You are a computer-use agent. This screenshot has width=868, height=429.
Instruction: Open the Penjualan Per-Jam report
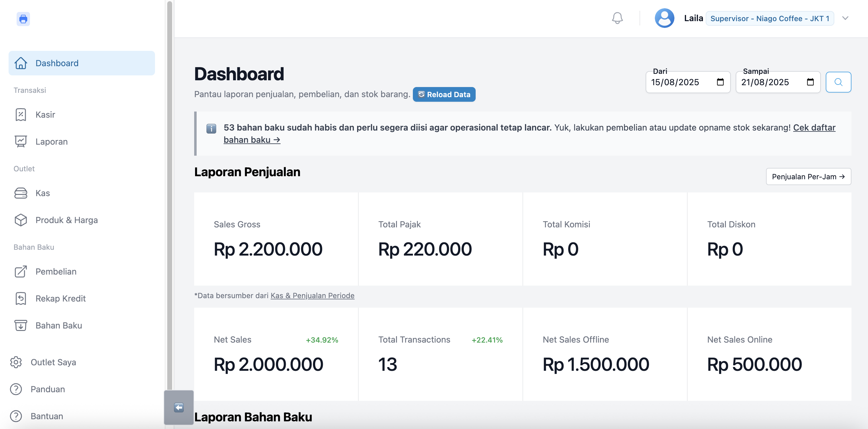(x=808, y=176)
